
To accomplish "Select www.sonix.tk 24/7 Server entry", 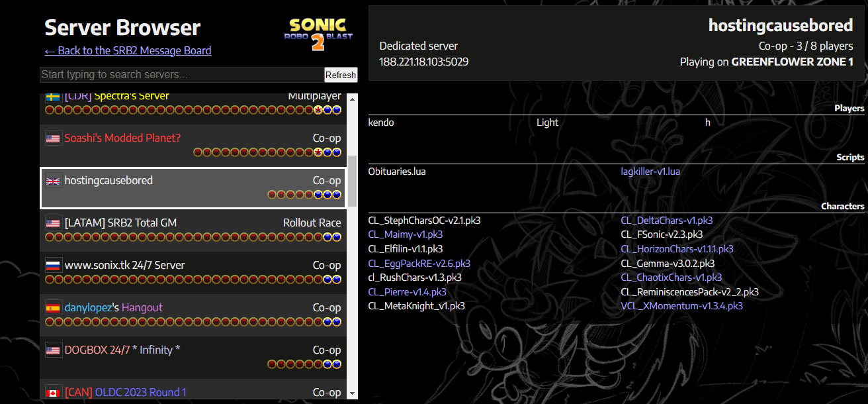I will click(193, 272).
